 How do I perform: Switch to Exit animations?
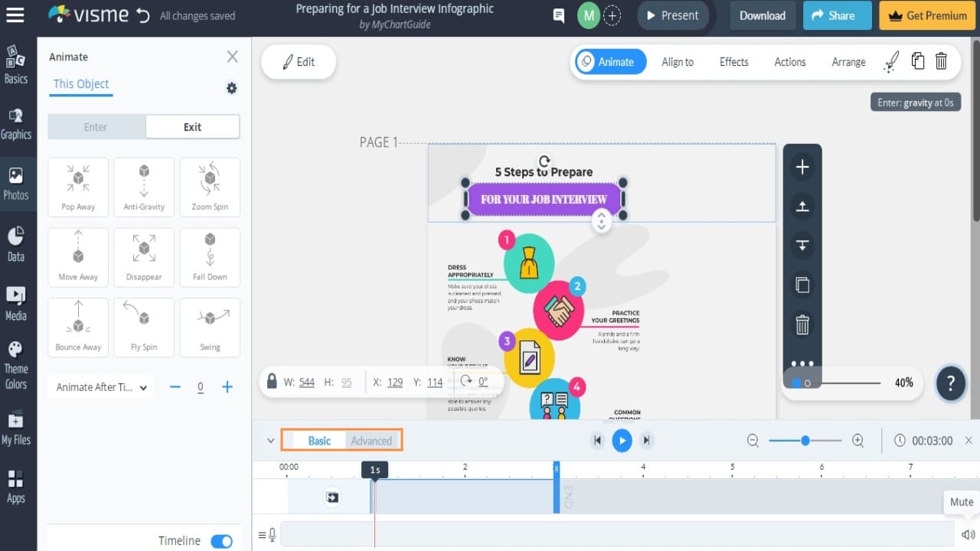192,127
